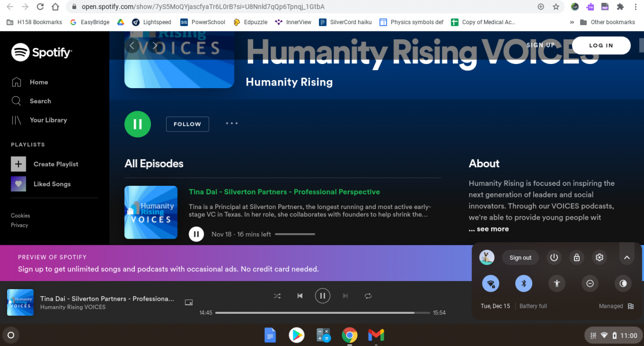Click Sign out in system tray panel
Viewport: 644px width, 346px height.
click(520, 257)
